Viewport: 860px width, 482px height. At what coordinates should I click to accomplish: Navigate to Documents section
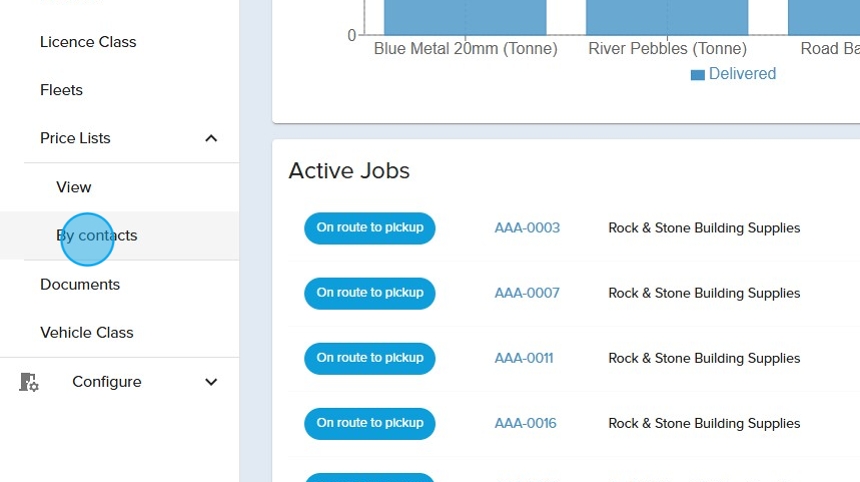coord(80,284)
